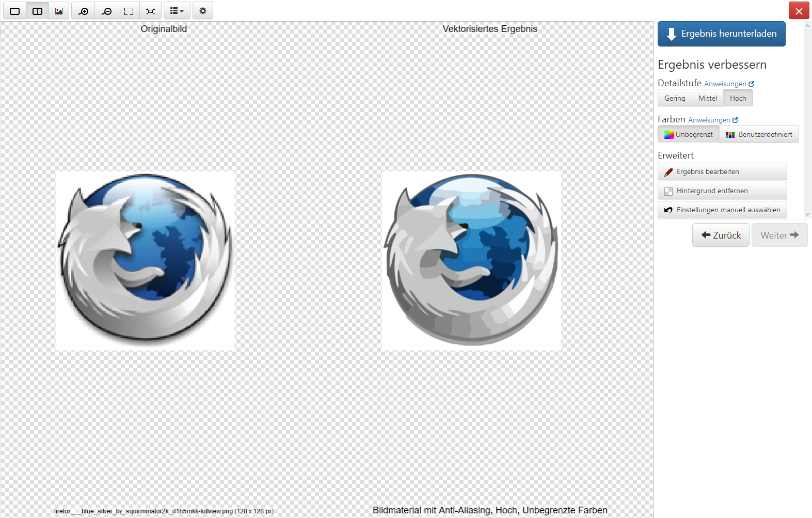The image size is (812, 518).
Task: Zoom out with the magnifier minus icon
Action: coord(106,11)
